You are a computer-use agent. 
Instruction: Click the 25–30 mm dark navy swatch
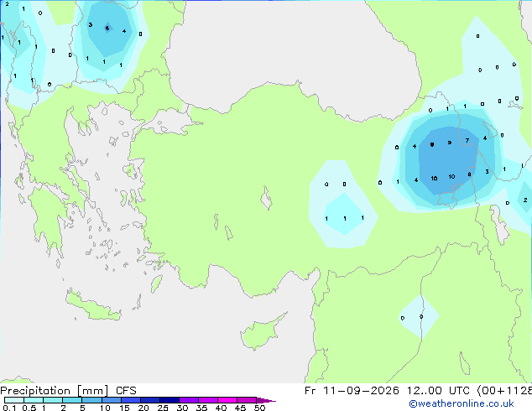tap(169, 400)
